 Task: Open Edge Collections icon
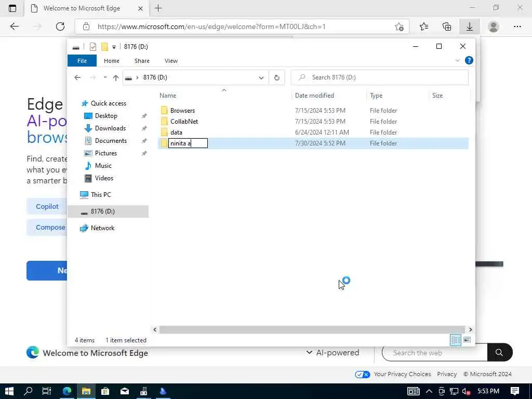[x=447, y=26]
